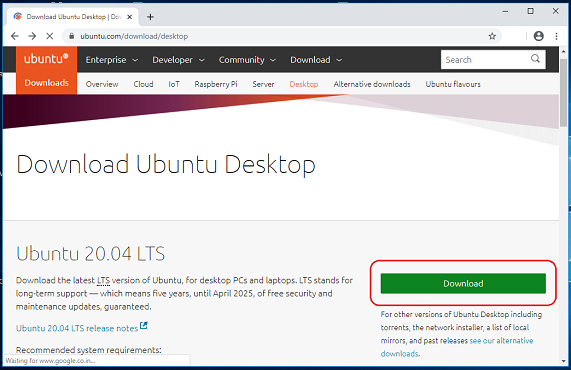The height and width of the screenshot is (370, 571).
Task: Close the Download Ubuntu Desktop tab
Action: [x=130, y=17]
